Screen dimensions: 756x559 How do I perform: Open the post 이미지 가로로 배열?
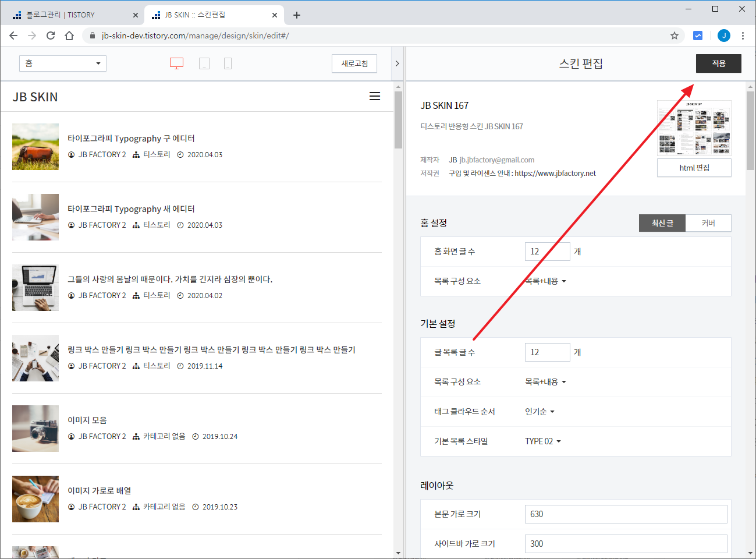[100, 491]
